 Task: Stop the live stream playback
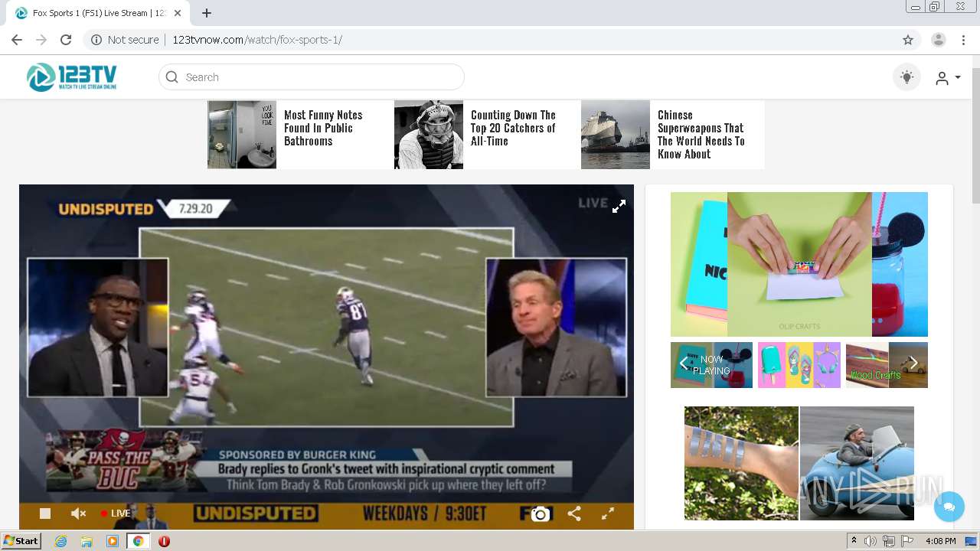pyautogui.click(x=45, y=514)
